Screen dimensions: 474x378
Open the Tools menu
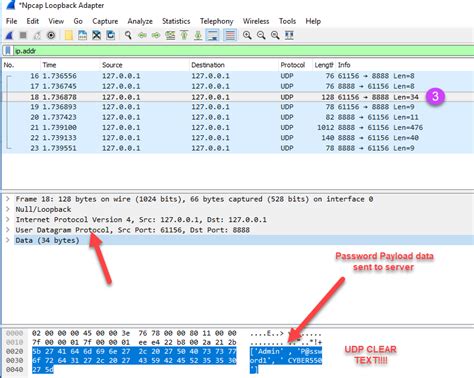[x=287, y=21]
